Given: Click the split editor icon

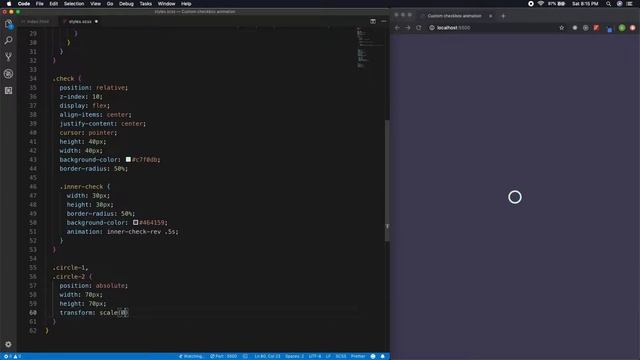Looking at the screenshot, I should tap(373, 21).
